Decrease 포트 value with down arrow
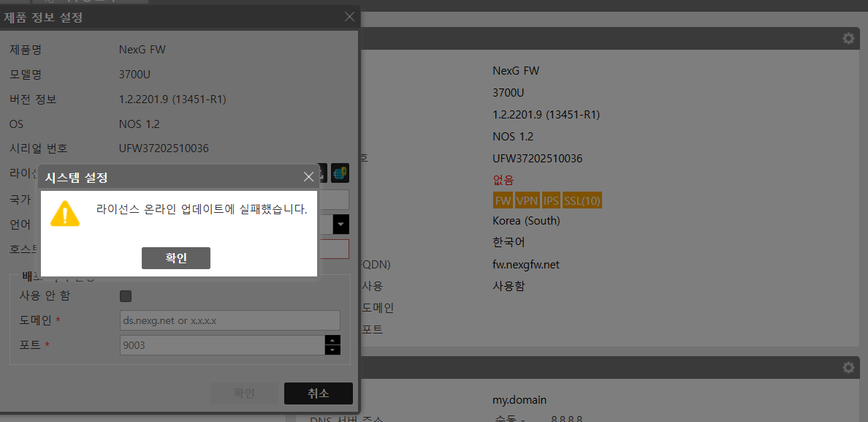 pyautogui.click(x=333, y=350)
